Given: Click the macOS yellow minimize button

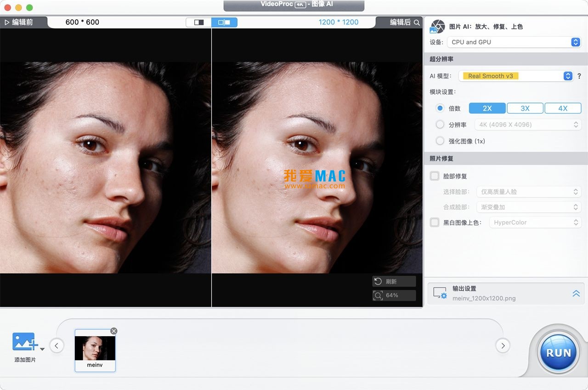Looking at the screenshot, I should pyautogui.click(x=18, y=8).
